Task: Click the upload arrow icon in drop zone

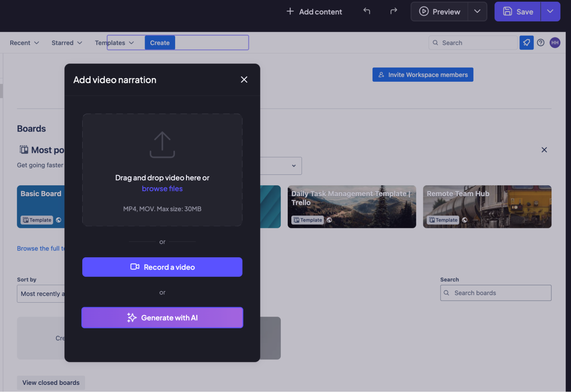Action: pyautogui.click(x=162, y=144)
